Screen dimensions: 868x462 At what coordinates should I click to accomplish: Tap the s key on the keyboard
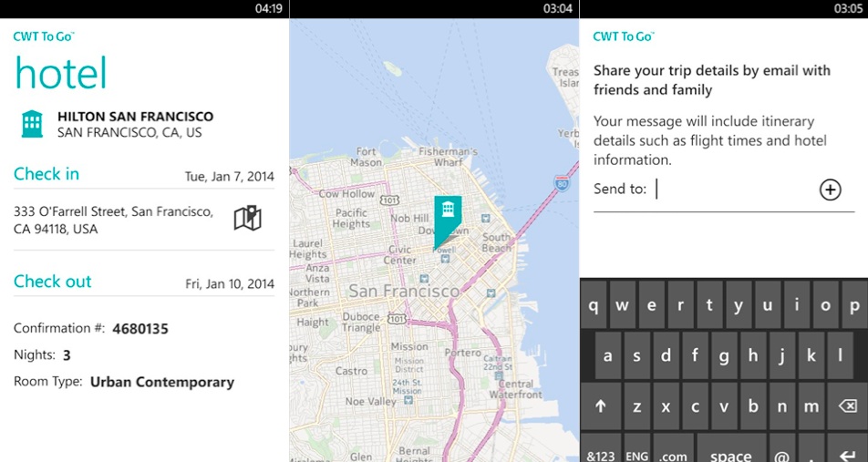(x=636, y=355)
